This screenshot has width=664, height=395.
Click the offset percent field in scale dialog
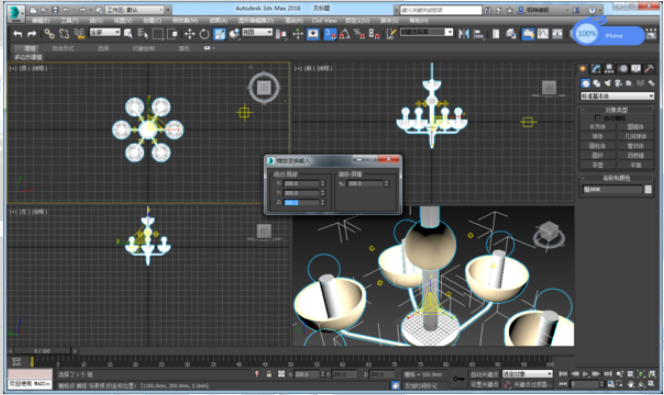pos(365,183)
